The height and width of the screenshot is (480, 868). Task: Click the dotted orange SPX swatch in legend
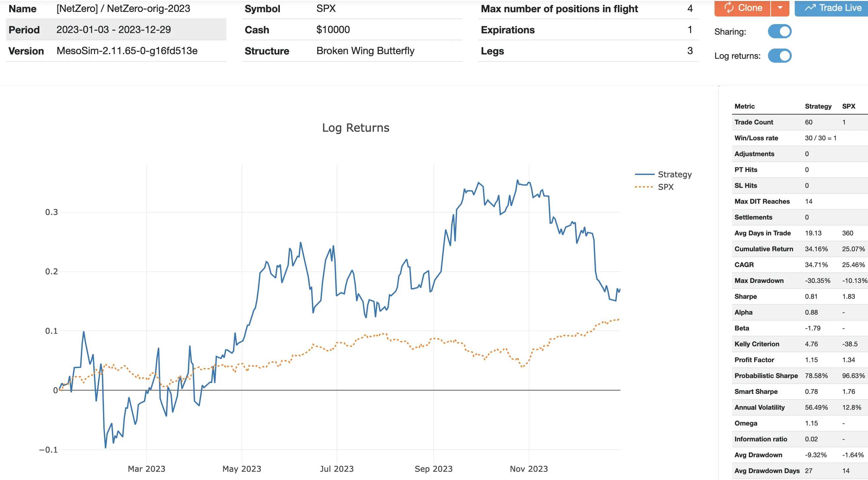click(644, 187)
